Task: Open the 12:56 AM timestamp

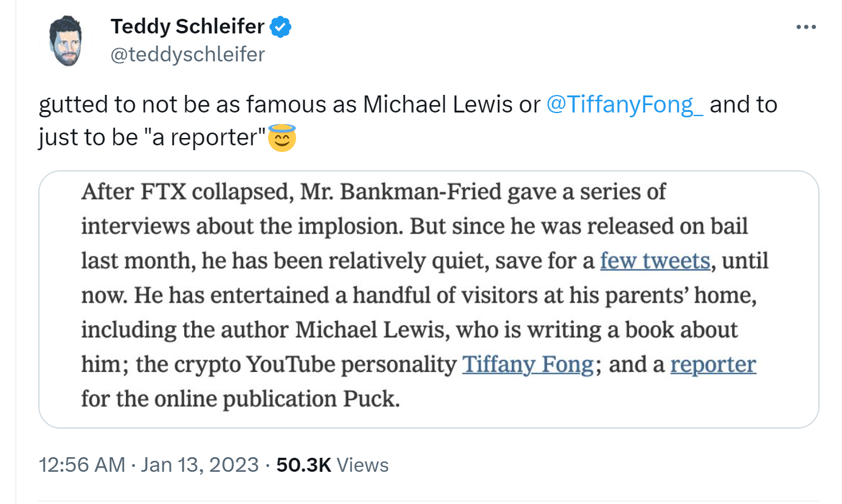Action: [81, 465]
